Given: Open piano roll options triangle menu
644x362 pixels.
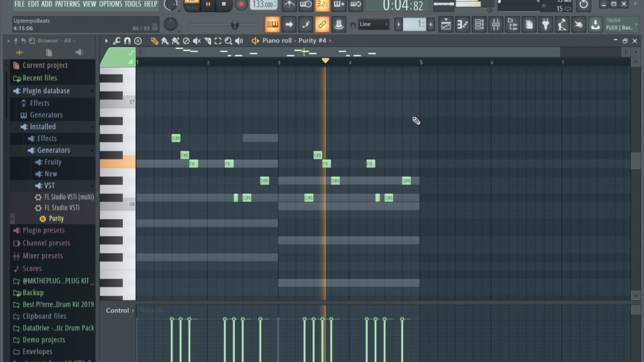Looking at the screenshot, I should tap(106, 41).
